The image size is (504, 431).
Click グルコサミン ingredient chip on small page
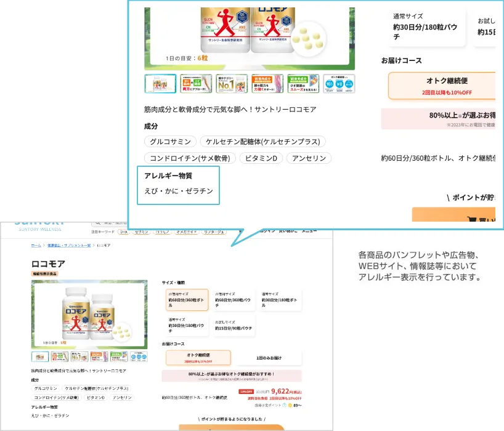[x=46, y=389]
